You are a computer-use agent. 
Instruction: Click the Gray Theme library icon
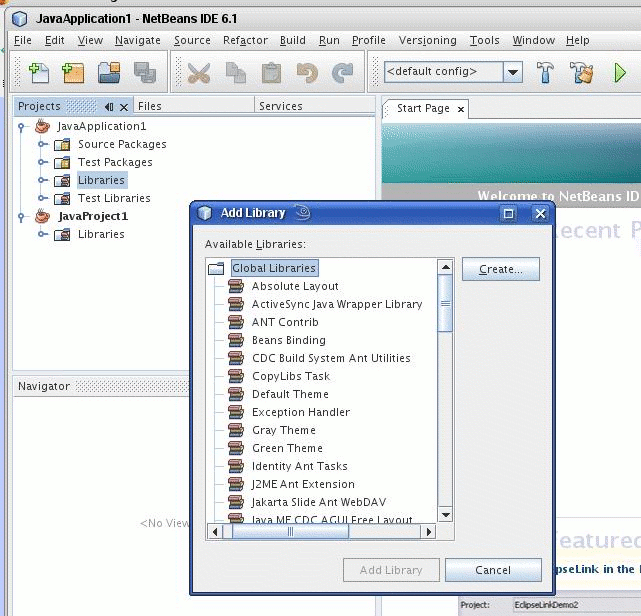click(x=236, y=430)
